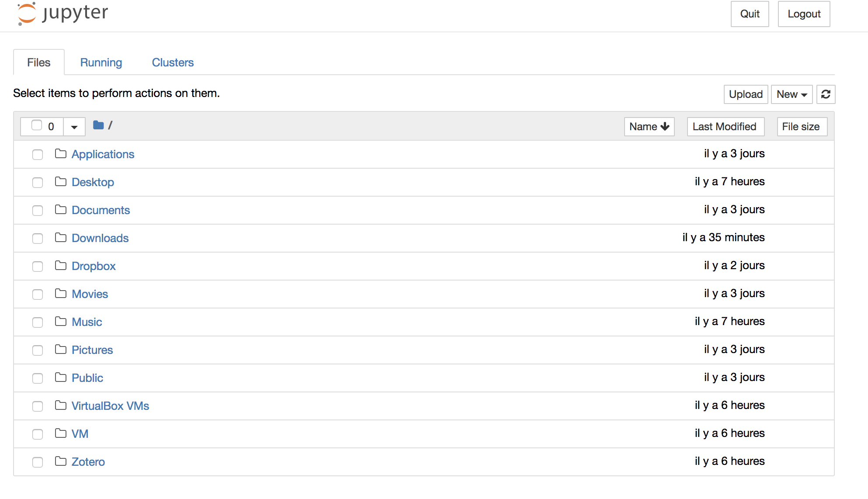Click the VM folder icon

point(61,433)
